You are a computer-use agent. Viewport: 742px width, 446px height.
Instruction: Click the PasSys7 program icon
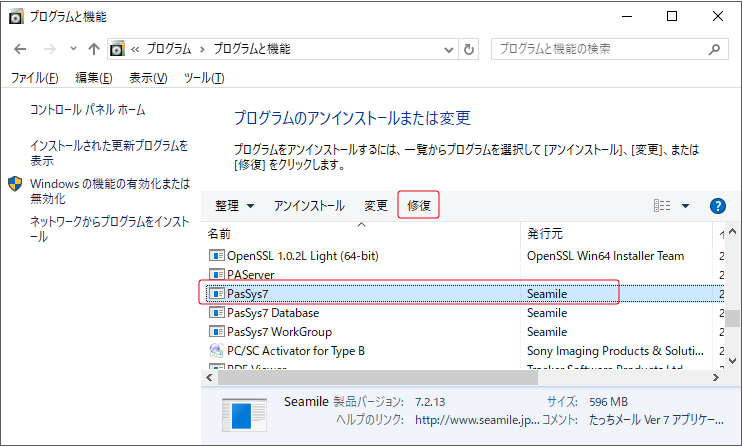point(216,294)
